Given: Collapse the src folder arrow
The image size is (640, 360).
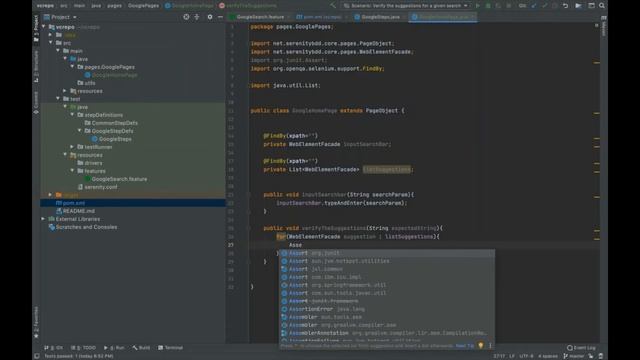Looking at the screenshot, I should pyautogui.click(x=51, y=43).
